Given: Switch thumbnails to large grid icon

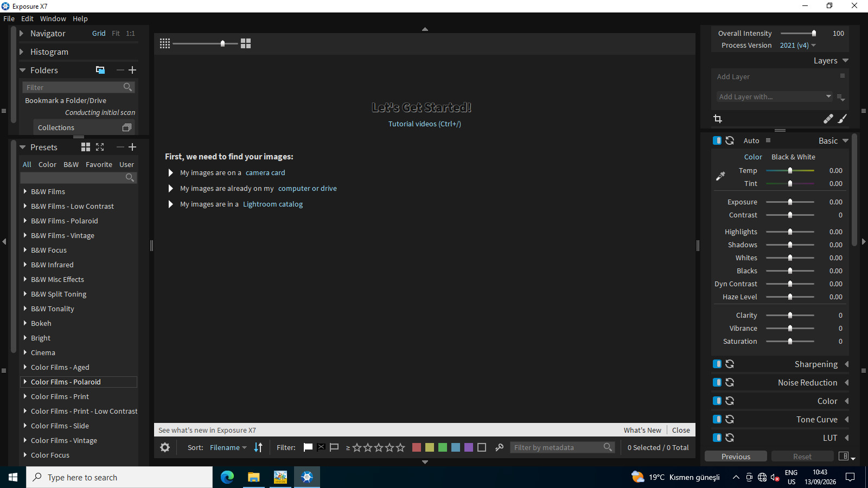Looking at the screenshot, I should [x=246, y=43].
